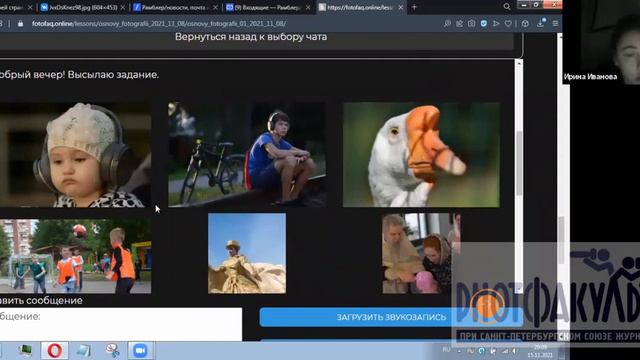Click ЗАГРУЗИТЬ ЗВУКОЗАПИСЬ button
640x360 pixels.
pos(391,317)
